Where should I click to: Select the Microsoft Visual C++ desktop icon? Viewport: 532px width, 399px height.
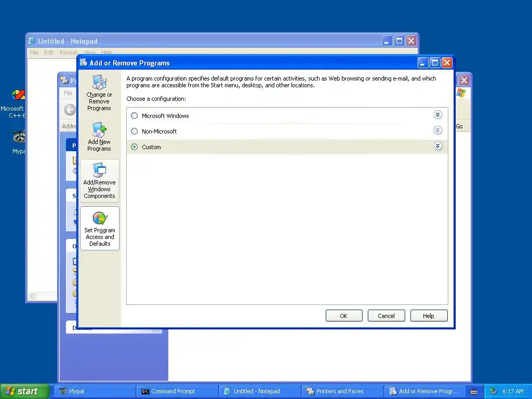[x=15, y=103]
